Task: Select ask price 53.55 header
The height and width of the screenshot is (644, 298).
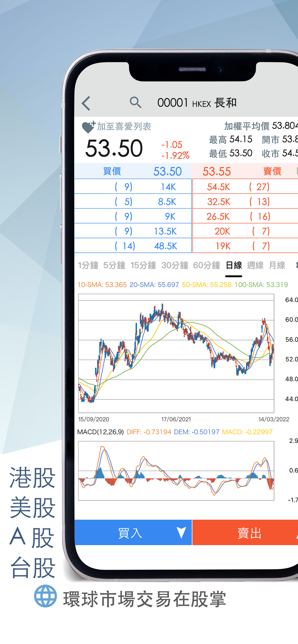Action: click(217, 172)
